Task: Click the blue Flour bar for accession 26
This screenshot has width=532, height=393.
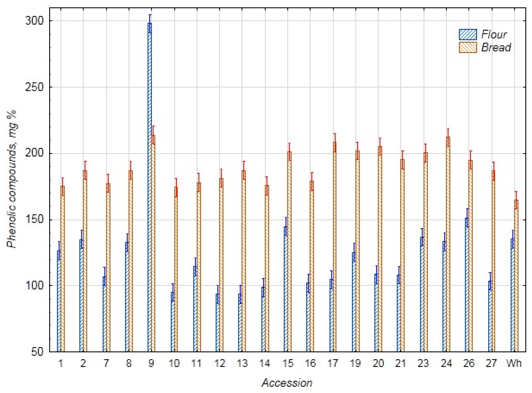Action: [x=467, y=285]
